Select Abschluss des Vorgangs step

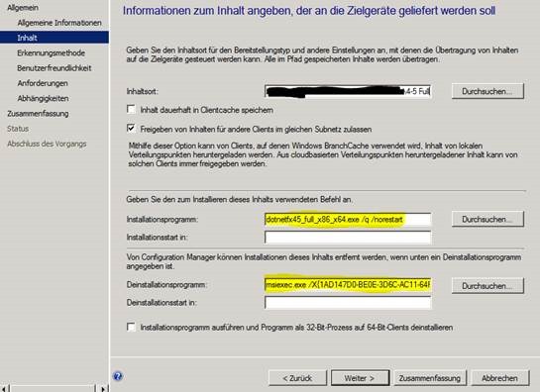(47, 144)
